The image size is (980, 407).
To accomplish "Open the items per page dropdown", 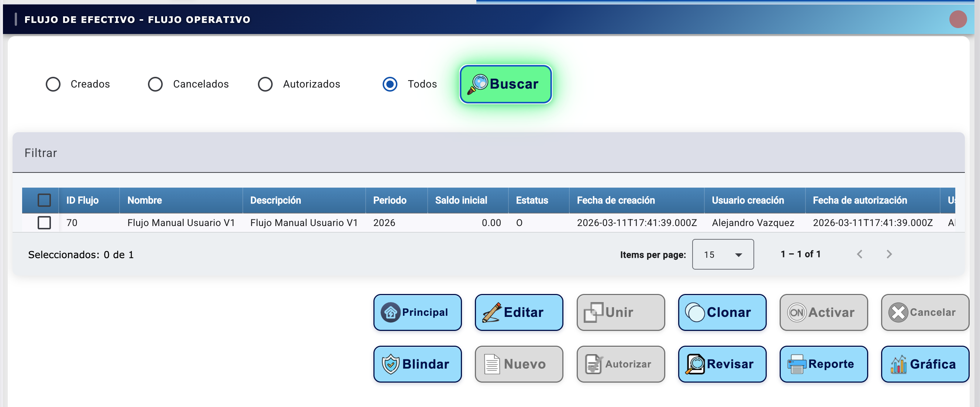I will point(722,254).
